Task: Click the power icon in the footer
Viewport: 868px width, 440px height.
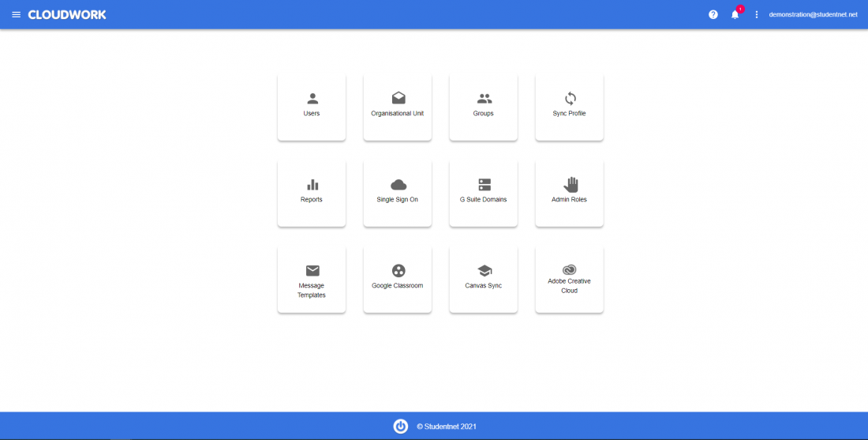Action: click(x=401, y=426)
